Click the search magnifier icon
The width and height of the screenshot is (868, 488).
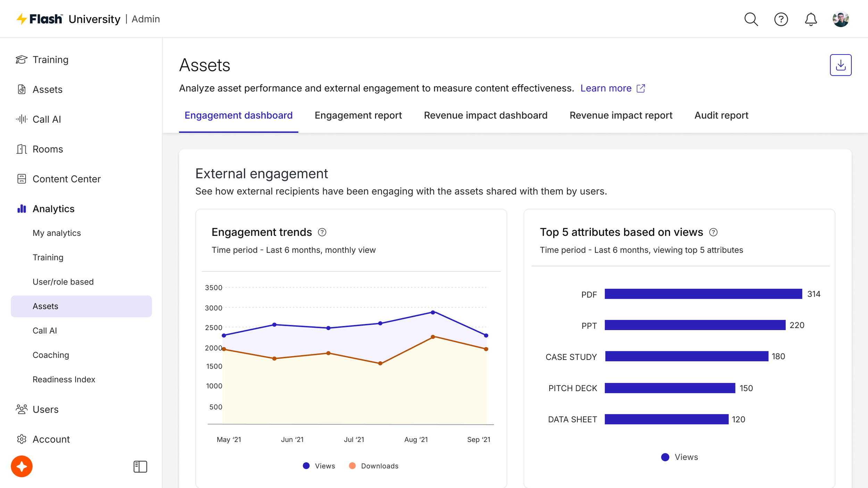point(751,19)
